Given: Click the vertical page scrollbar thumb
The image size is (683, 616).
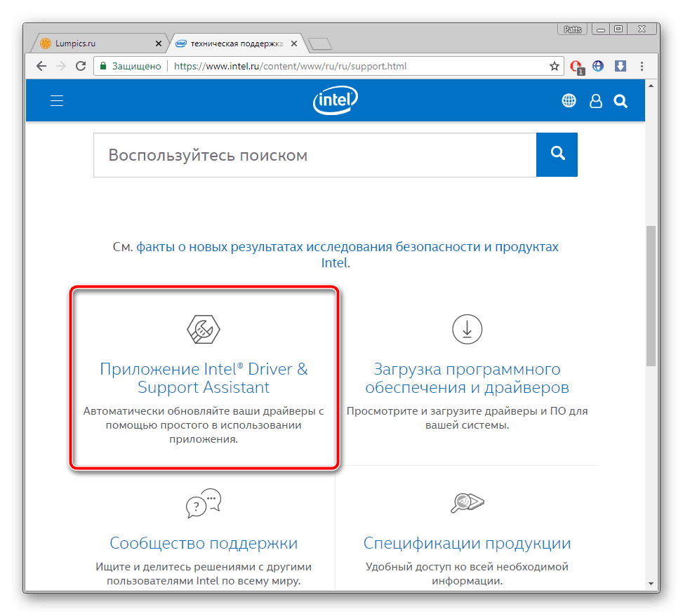Looking at the screenshot, I should pyautogui.click(x=651, y=295).
